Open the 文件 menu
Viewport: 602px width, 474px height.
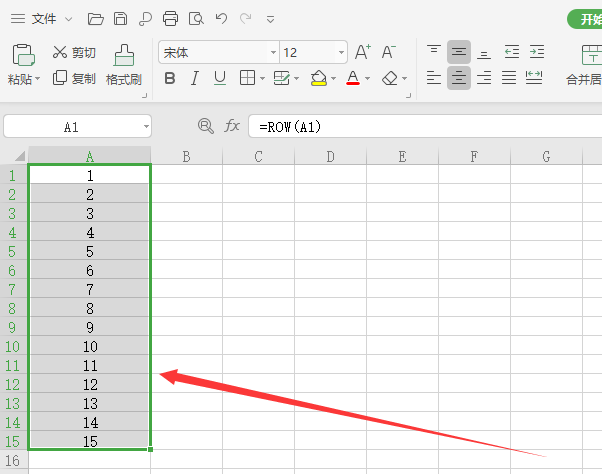click(44, 18)
